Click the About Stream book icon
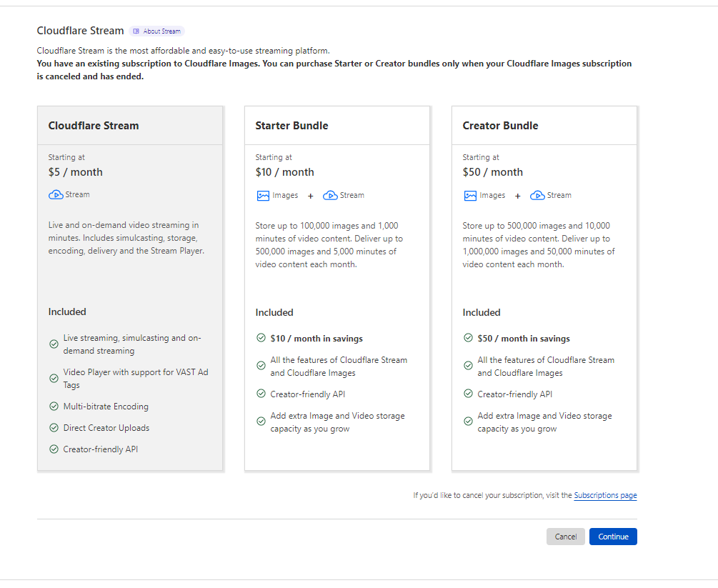The width and height of the screenshot is (718, 588). (x=136, y=31)
